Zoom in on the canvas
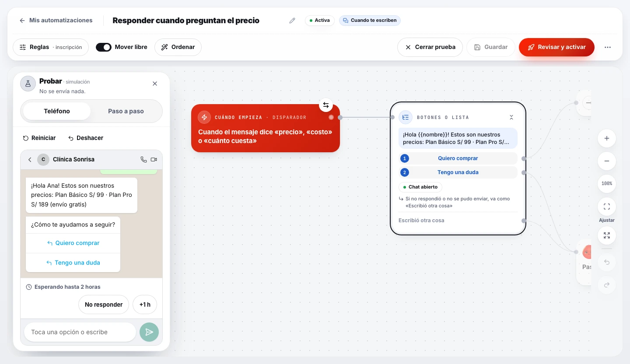The height and width of the screenshot is (364, 630). tap(607, 138)
